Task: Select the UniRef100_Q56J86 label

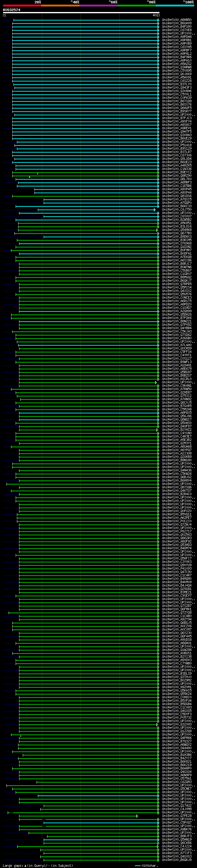Action: click(x=177, y=417)
